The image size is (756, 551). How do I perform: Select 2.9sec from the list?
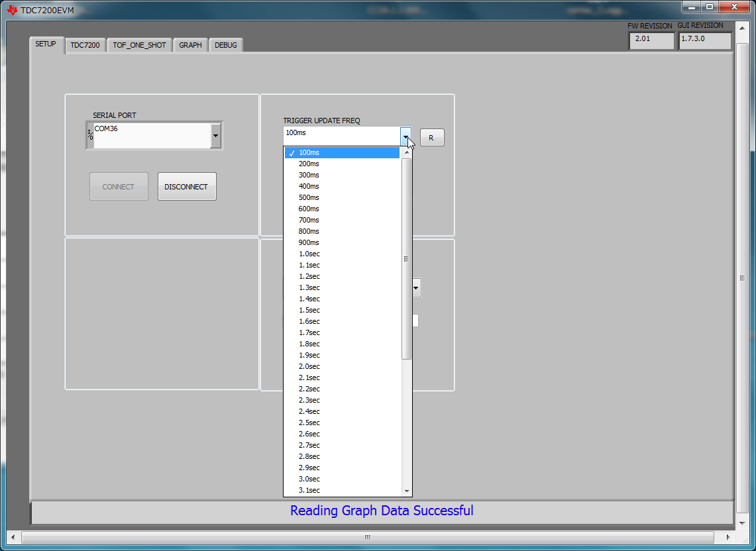point(343,468)
